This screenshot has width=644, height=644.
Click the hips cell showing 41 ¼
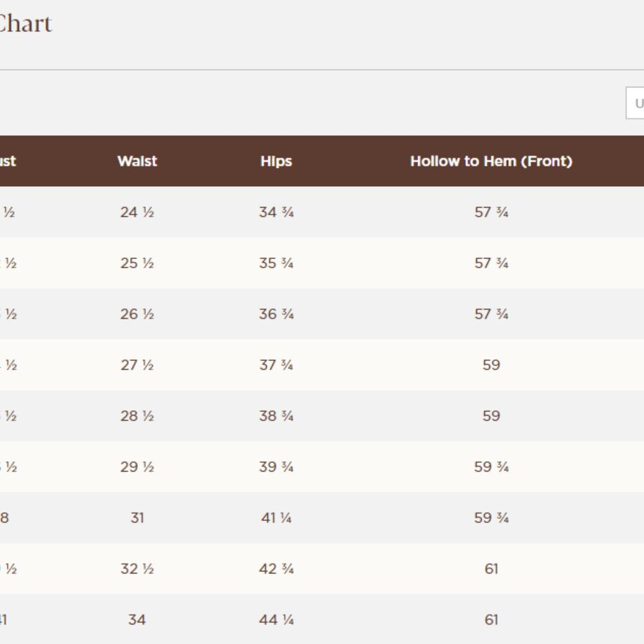coord(276,518)
